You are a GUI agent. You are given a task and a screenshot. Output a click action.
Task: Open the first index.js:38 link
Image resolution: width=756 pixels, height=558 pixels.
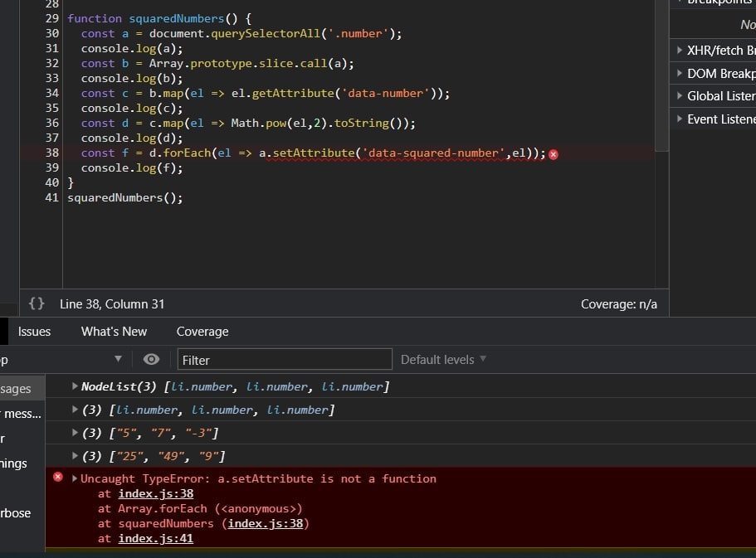(156, 494)
